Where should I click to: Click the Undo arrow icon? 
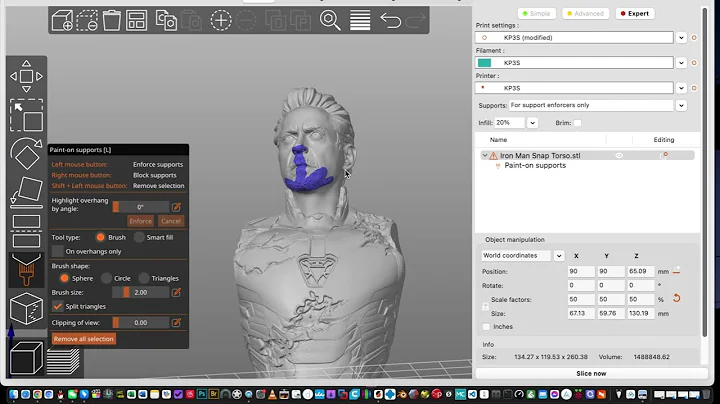390,21
